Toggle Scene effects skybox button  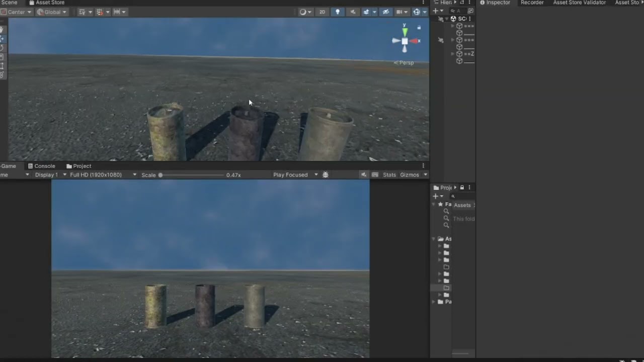[366, 12]
